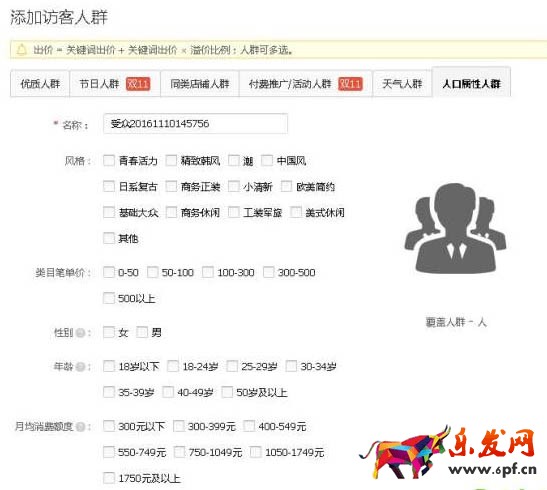Open the 节日人群 tab
Image resolution: width=547 pixels, height=490 pixels.
pos(115,84)
